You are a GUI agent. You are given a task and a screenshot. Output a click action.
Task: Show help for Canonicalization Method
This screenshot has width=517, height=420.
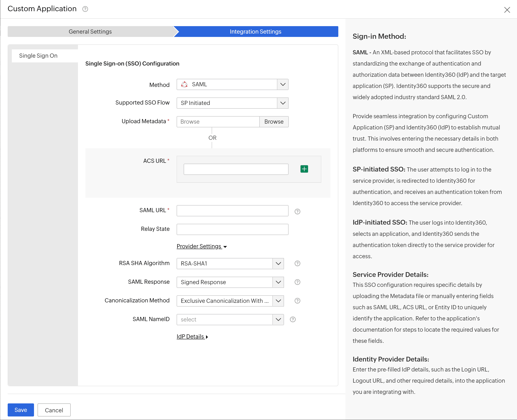297,301
